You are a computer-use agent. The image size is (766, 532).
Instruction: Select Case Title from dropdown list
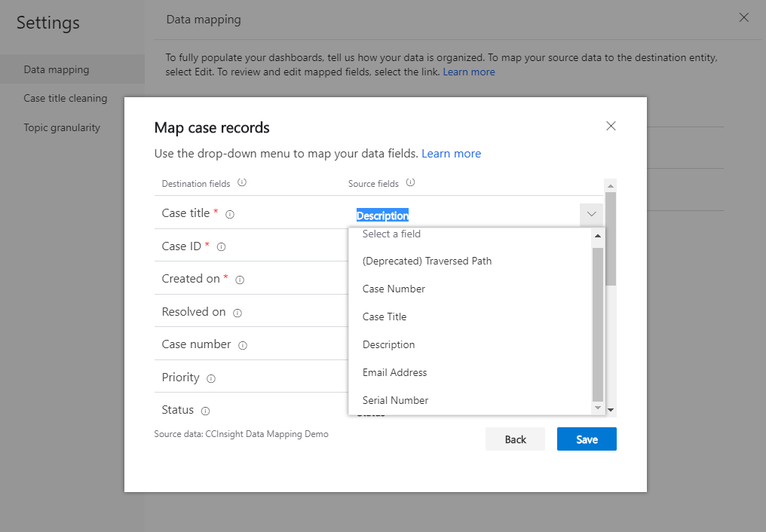tap(385, 316)
